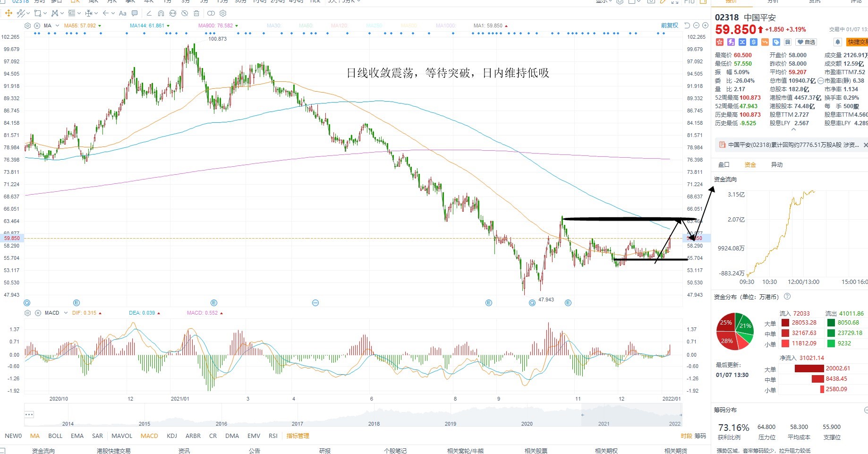The width and height of the screenshot is (868, 454).
Task: Choose the trend line drawing tool
Action: click(21, 13)
